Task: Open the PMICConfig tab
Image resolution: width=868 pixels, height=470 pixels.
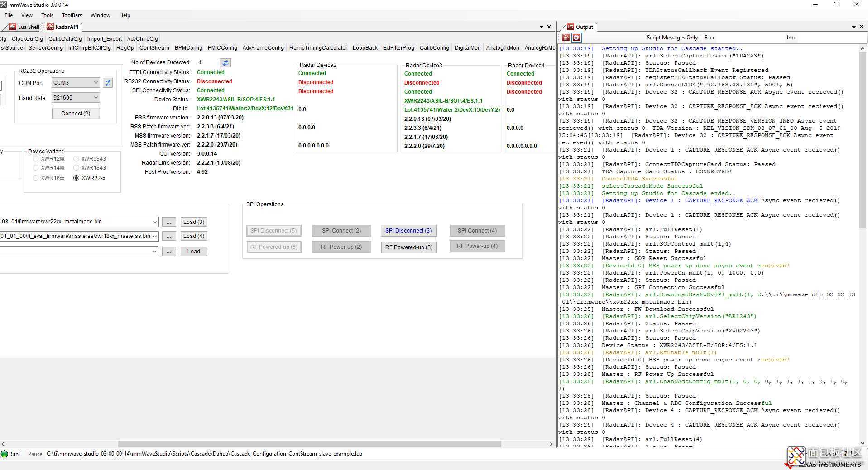Action: (222, 48)
